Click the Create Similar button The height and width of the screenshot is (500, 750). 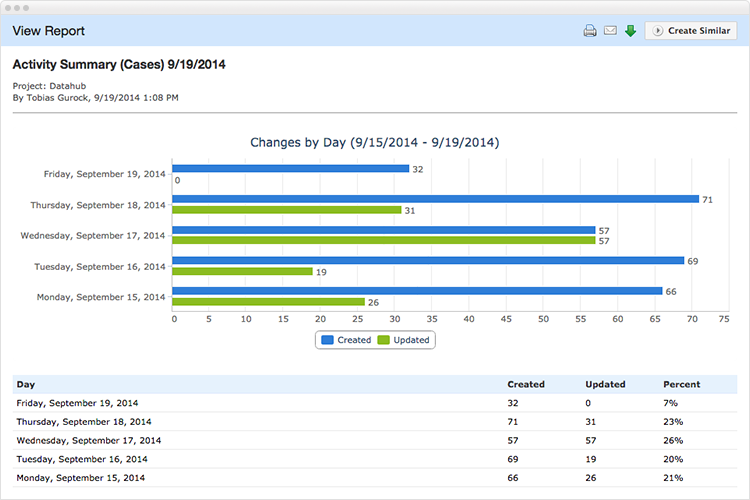pos(691,31)
